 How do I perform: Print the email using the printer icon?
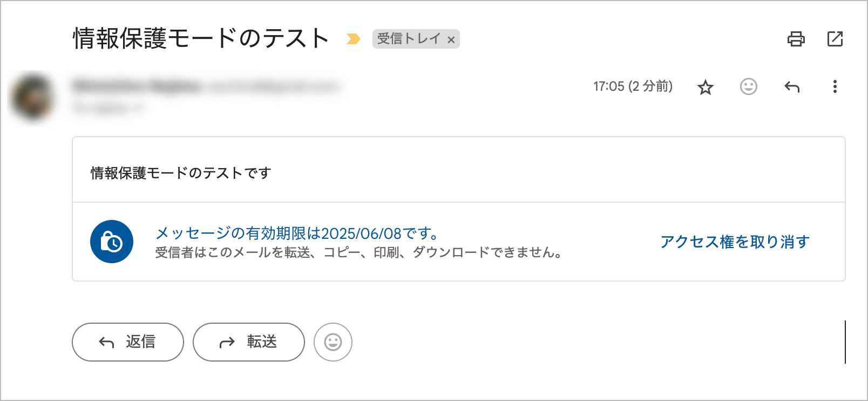tap(796, 39)
